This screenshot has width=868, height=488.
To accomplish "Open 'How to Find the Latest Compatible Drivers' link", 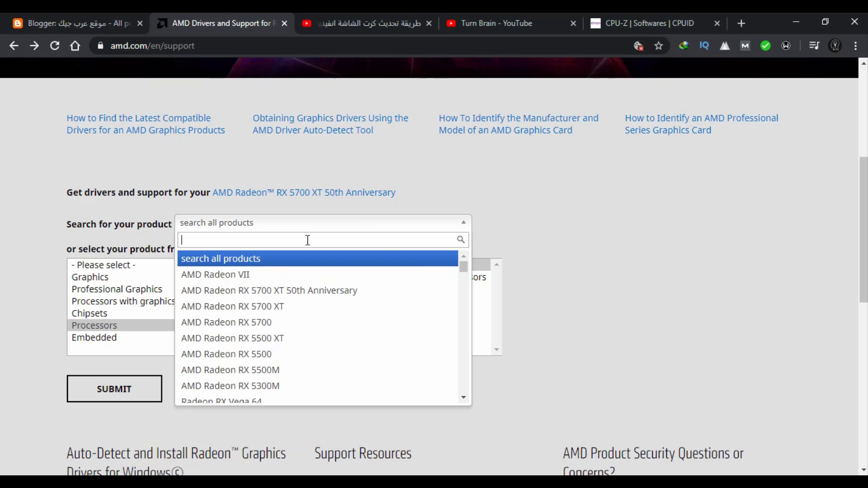I will coord(146,124).
